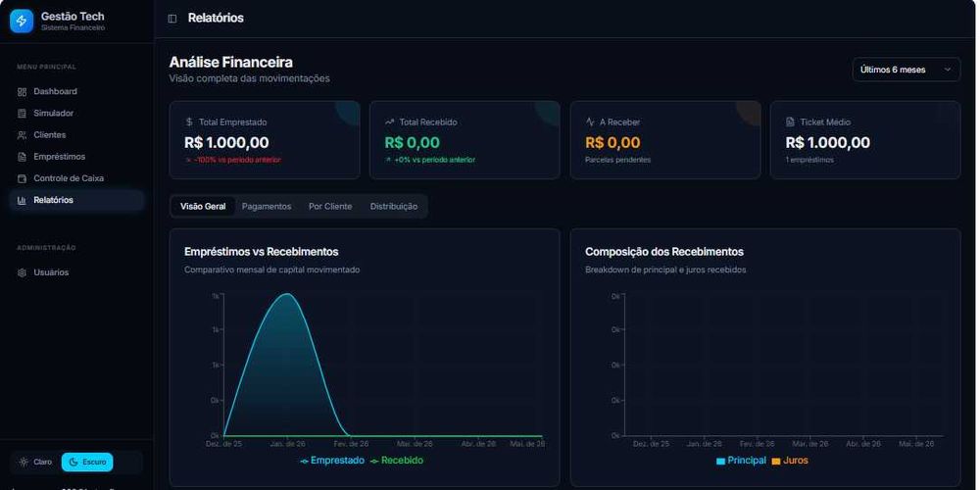The image size is (980, 490).
Task: Open the Últimos 6 meses dropdown
Action: tap(906, 70)
